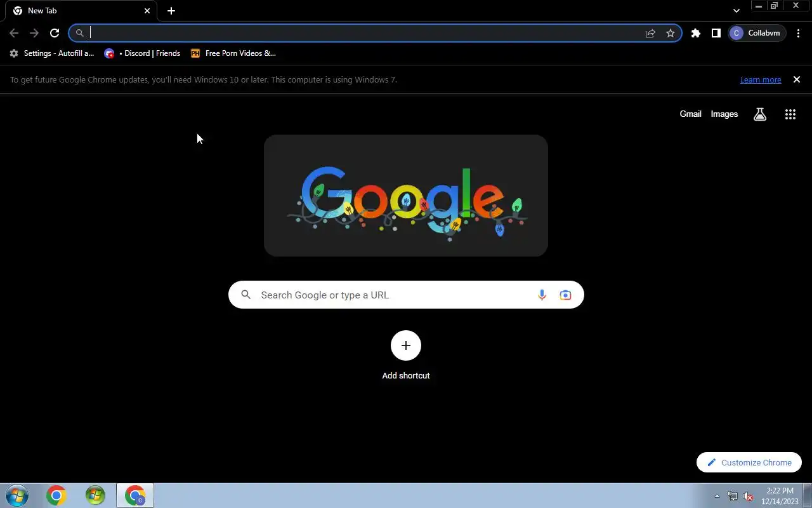Open the clock showing 2:22 PM
The width and height of the screenshot is (812, 508).
[x=780, y=496]
